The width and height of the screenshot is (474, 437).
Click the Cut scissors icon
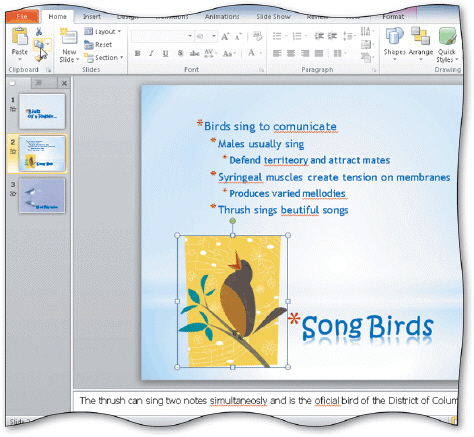39,32
